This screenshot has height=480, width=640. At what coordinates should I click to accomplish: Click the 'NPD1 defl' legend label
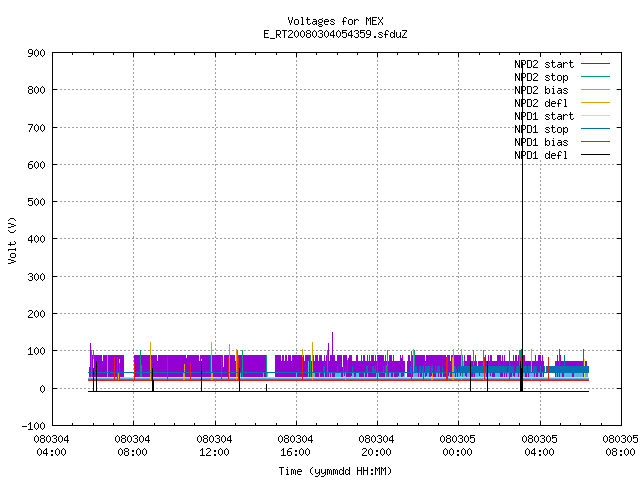tap(541, 155)
